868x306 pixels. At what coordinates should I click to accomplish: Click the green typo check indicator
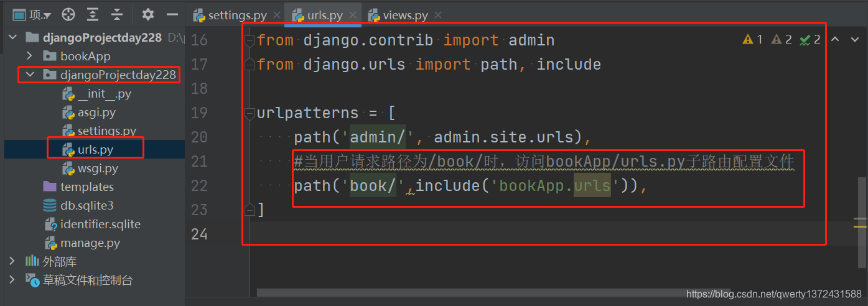pyautogui.click(x=810, y=40)
